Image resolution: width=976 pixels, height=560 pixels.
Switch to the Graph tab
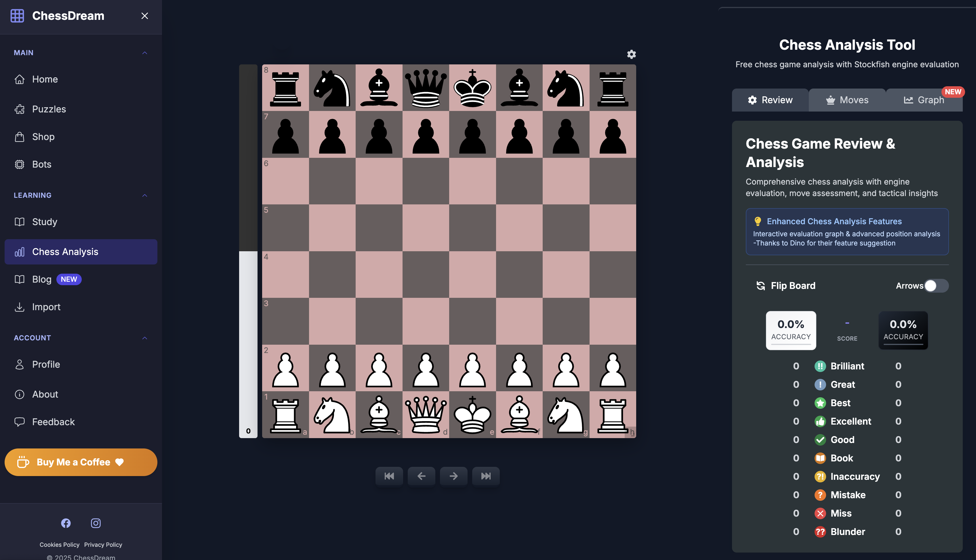[x=924, y=100]
